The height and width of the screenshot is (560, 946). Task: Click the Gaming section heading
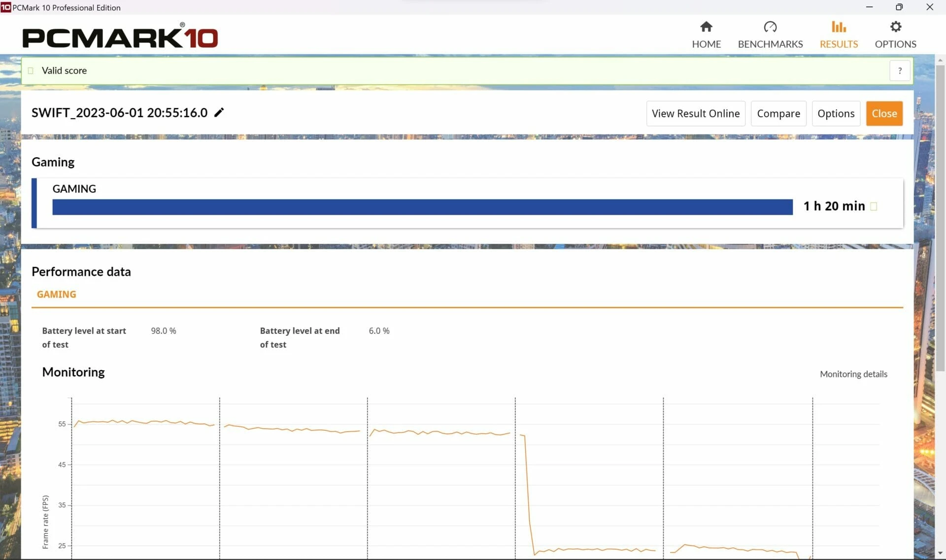coord(53,162)
